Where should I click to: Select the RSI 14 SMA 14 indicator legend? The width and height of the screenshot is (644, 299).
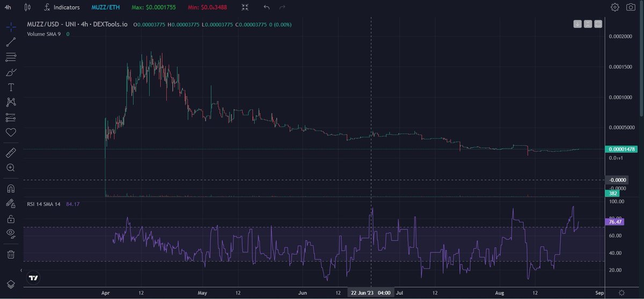[x=43, y=204]
